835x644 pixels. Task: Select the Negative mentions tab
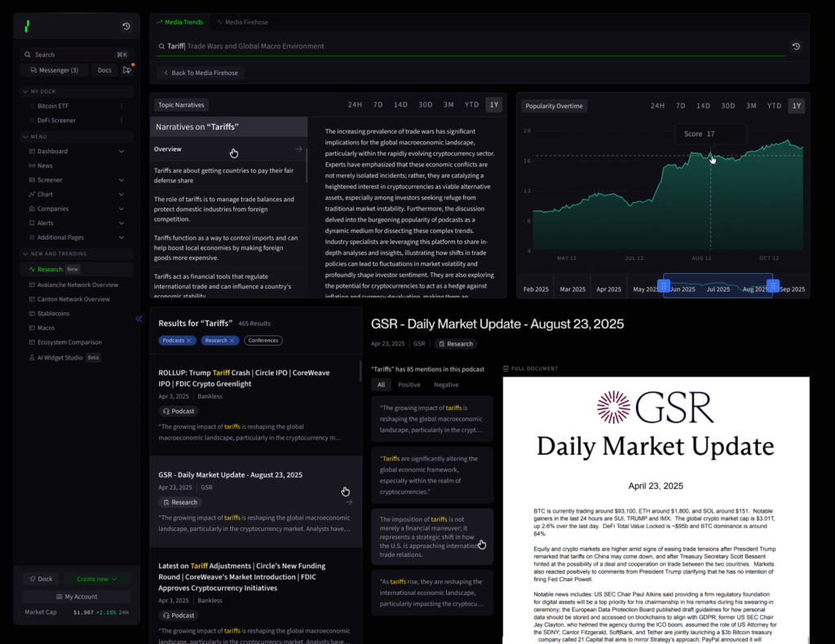(x=446, y=385)
